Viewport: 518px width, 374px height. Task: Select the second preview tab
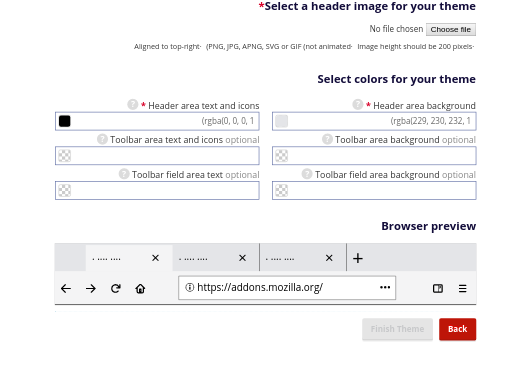coord(216,258)
